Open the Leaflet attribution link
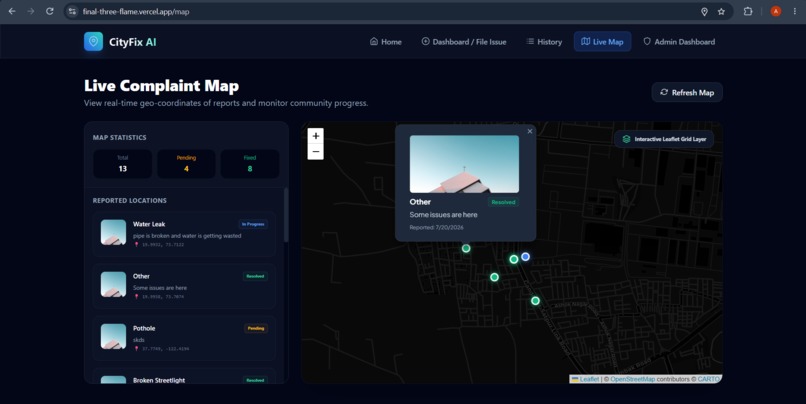This screenshot has width=806, height=404. tap(589, 379)
